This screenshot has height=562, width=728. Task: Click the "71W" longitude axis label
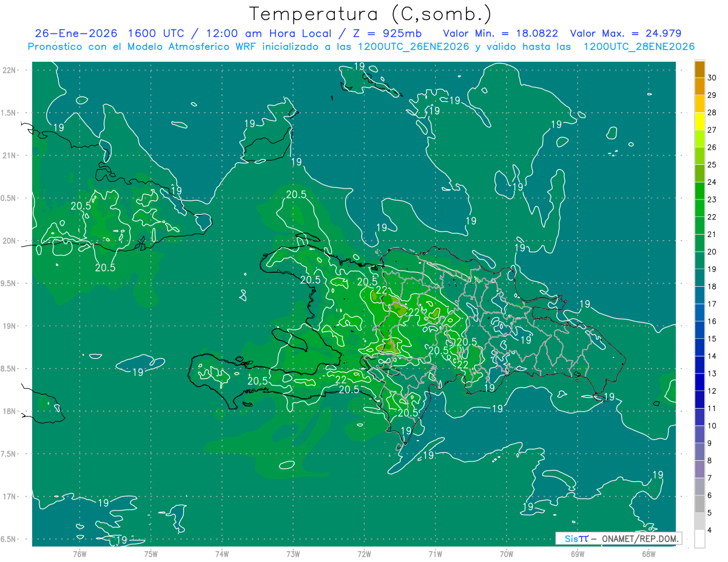pos(435,554)
